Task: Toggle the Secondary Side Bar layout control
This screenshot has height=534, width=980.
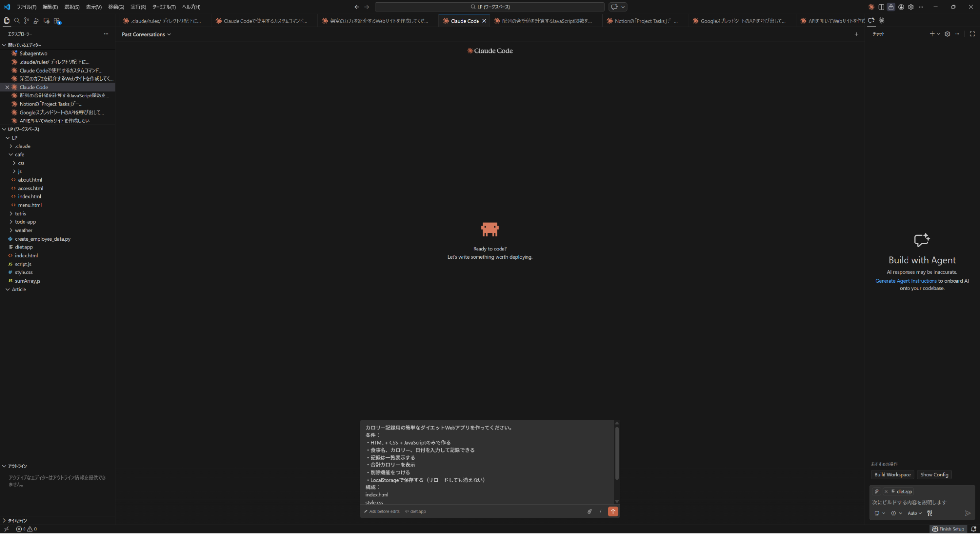Action: pyautogui.click(x=882, y=7)
